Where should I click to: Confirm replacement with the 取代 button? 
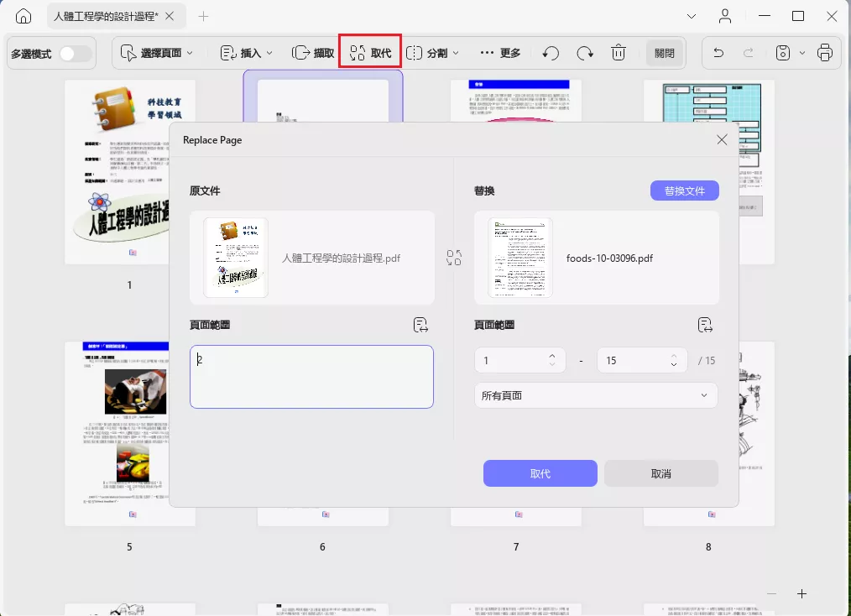coord(540,472)
